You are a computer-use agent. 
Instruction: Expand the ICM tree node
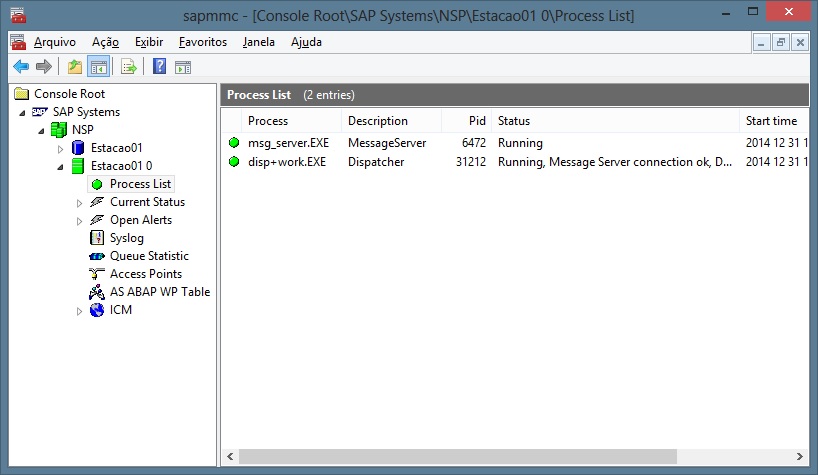click(80, 311)
